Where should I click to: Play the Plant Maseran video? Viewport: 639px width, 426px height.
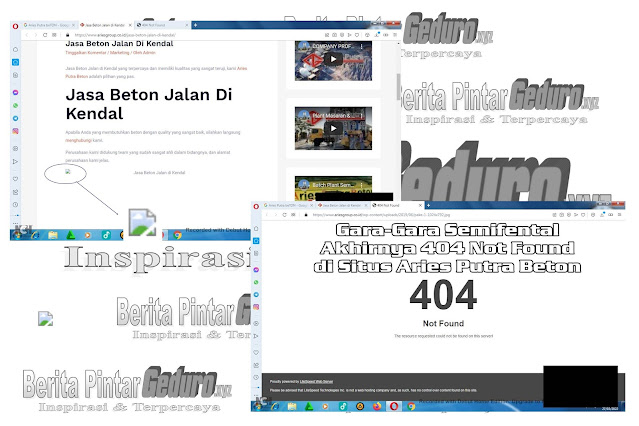(333, 128)
